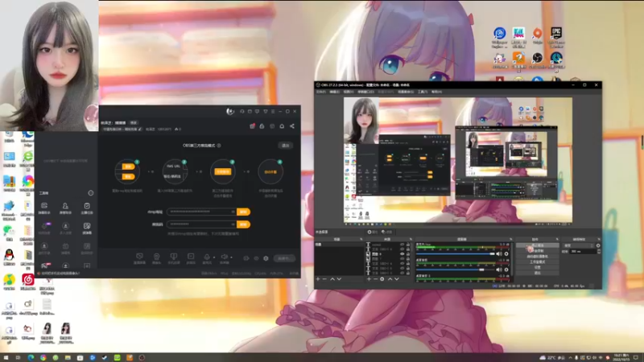This screenshot has width=644, height=362.
Task: Remove source with the minus icon in OBS sources
Action: [x=375, y=279]
